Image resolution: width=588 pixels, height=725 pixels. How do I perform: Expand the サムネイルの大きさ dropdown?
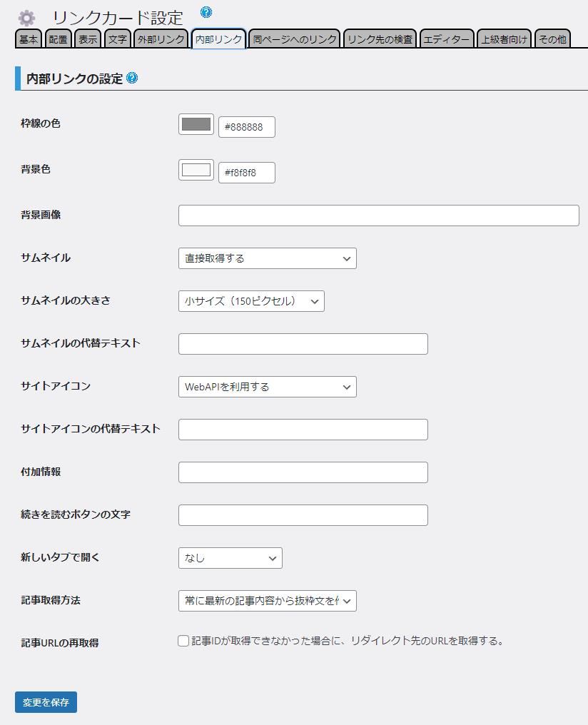point(251,301)
